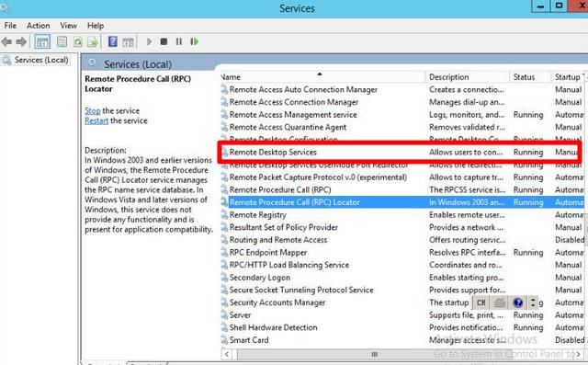Image resolution: width=588 pixels, height=365 pixels.
Task: Click gear icon beside Remote Access Connection Manager
Action: tap(224, 102)
